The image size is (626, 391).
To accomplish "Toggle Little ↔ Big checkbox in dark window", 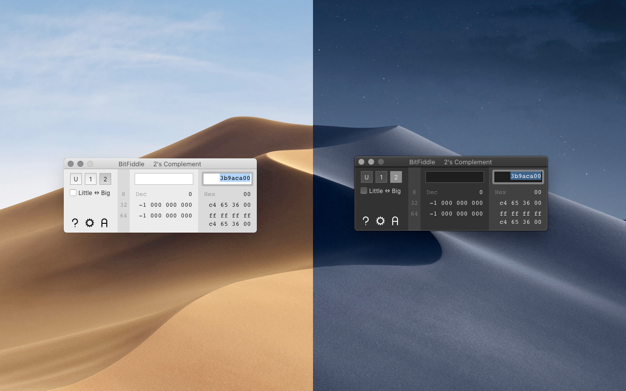I will point(364,191).
